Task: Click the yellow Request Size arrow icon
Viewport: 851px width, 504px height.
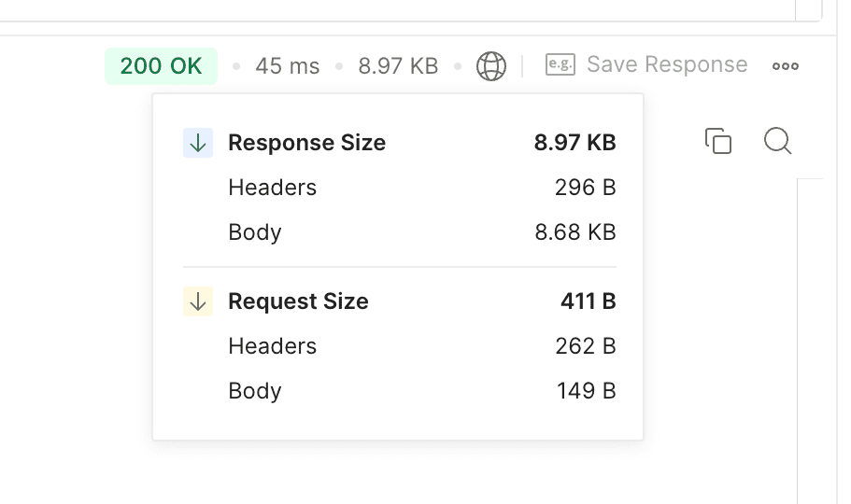Action: (x=198, y=301)
